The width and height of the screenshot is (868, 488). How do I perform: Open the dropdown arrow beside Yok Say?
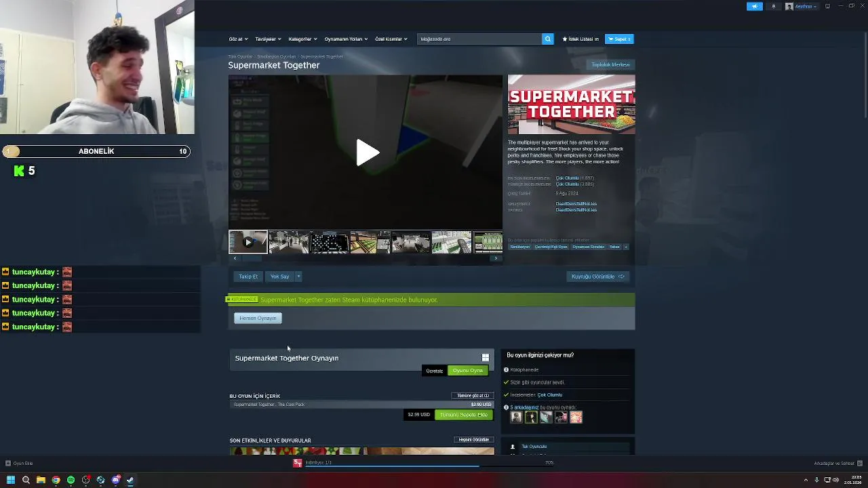298,277
